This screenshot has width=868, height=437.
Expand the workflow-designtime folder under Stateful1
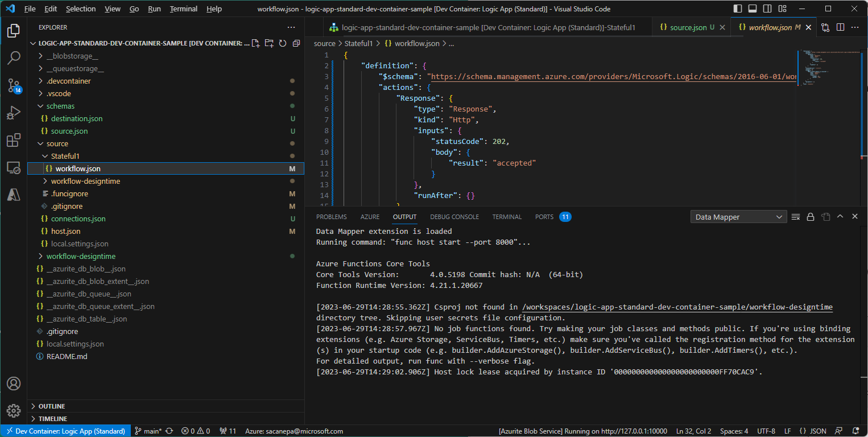pos(85,180)
